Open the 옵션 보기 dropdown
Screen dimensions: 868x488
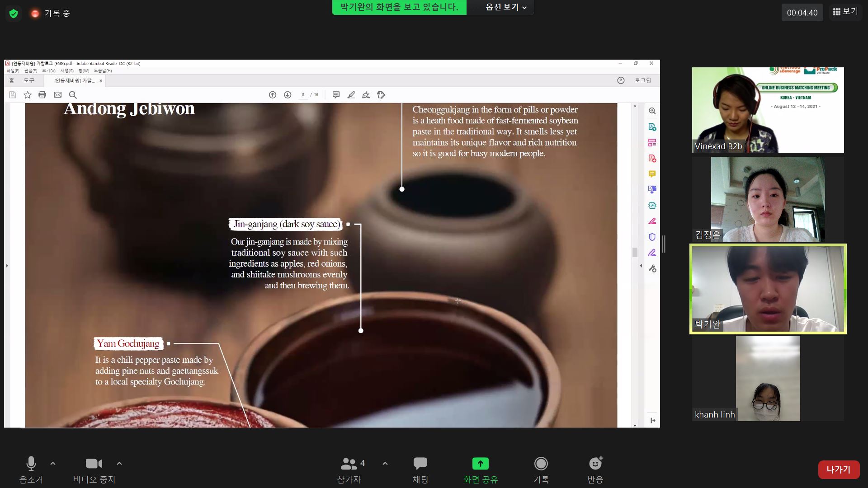(x=505, y=7)
